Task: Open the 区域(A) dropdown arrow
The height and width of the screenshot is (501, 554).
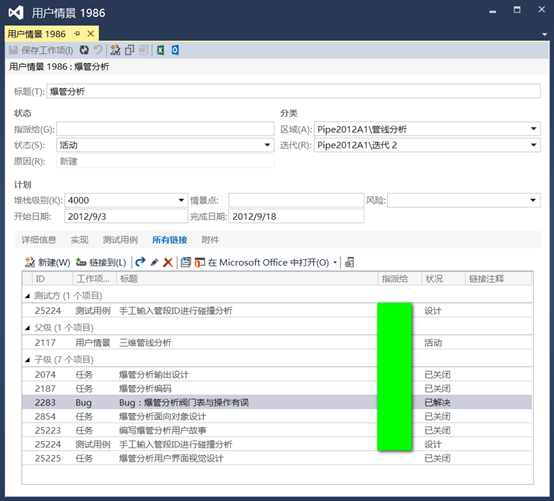Action: point(534,129)
